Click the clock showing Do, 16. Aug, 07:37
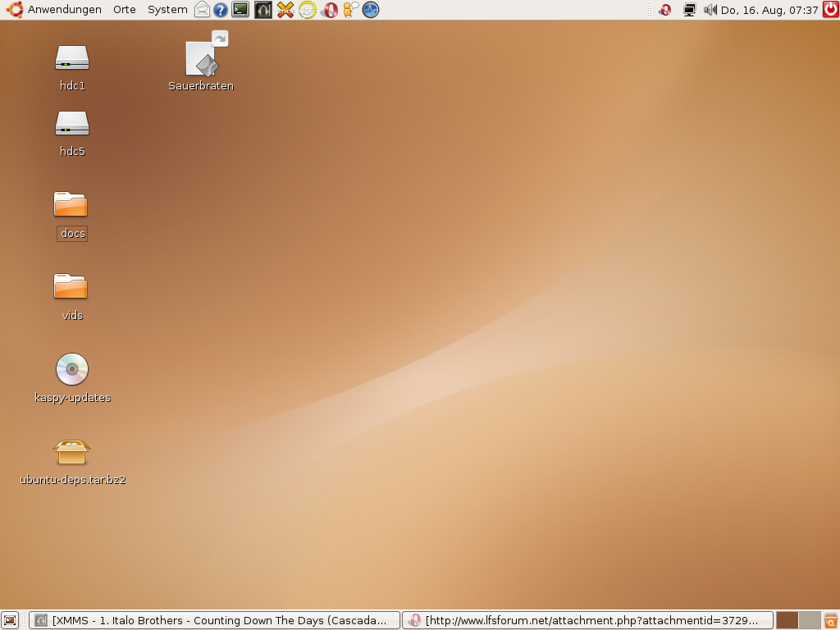 [769, 10]
